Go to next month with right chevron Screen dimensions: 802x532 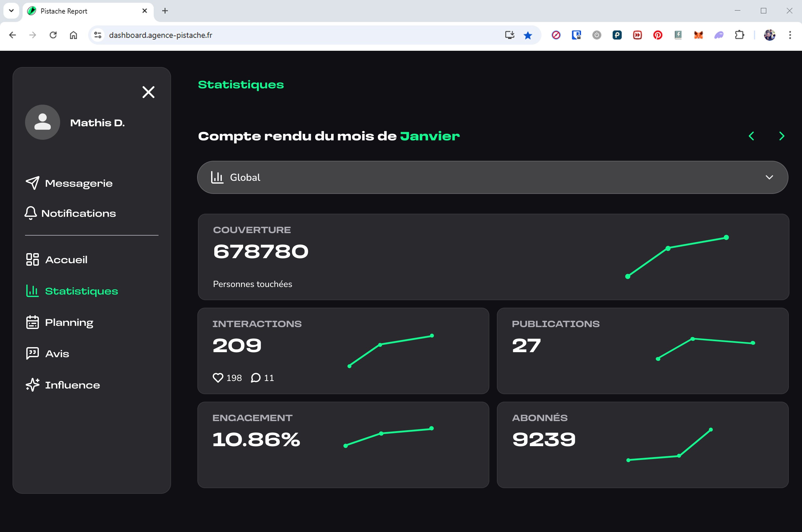tap(782, 136)
